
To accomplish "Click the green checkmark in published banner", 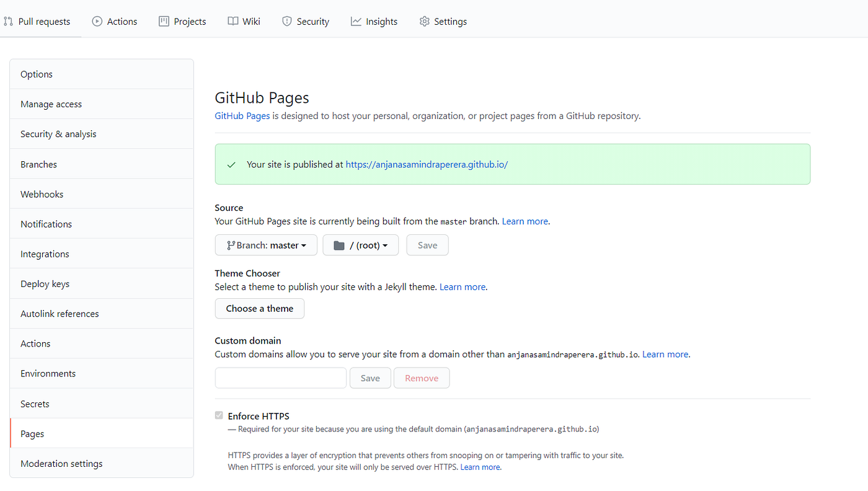I will [x=231, y=164].
